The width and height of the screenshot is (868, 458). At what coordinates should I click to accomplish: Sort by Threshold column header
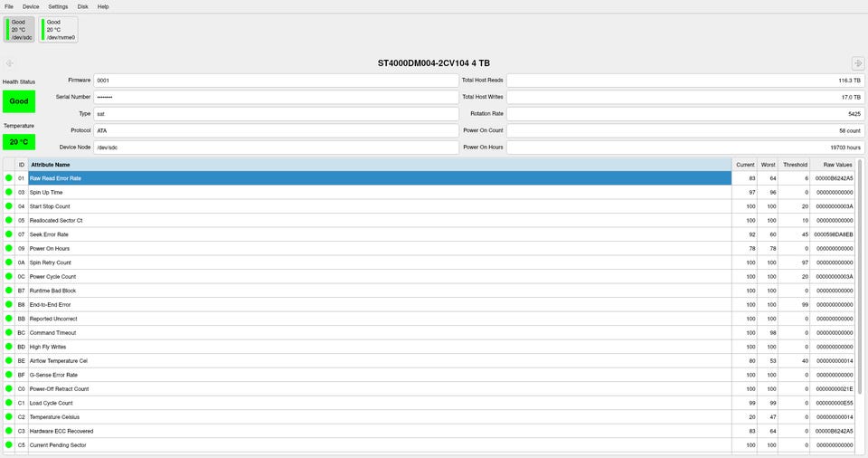pos(795,165)
